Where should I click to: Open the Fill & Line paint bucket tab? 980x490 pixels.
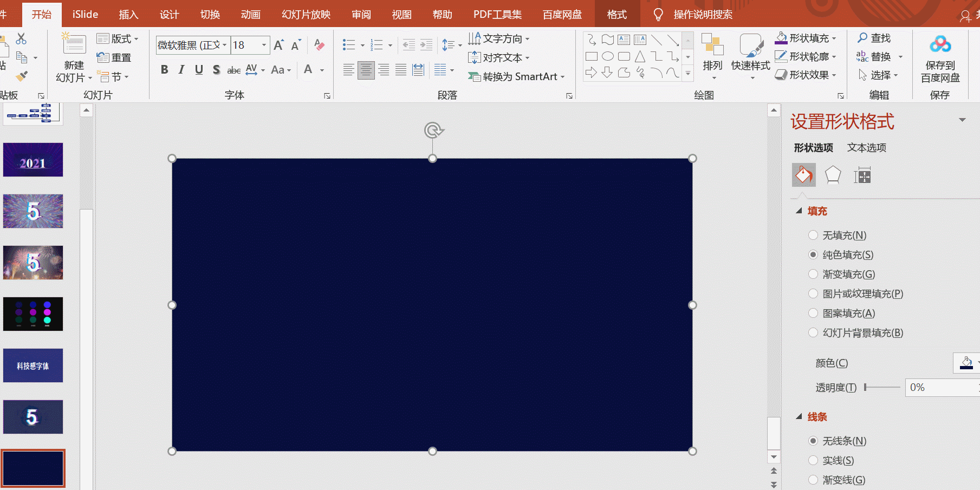[803, 175]
